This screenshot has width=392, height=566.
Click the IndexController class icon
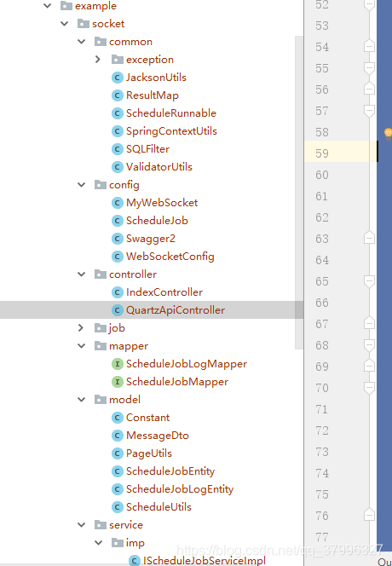pos(117,292)
